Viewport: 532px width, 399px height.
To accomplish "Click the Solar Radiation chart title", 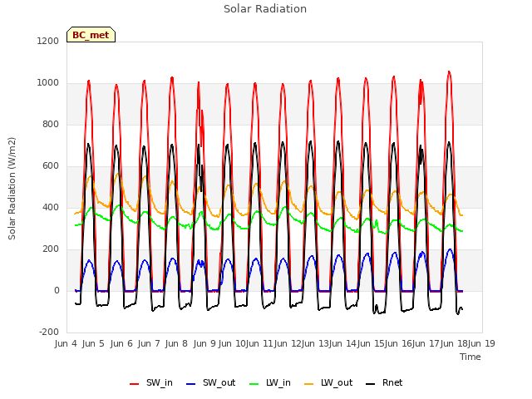I will [x=265, y=9].
